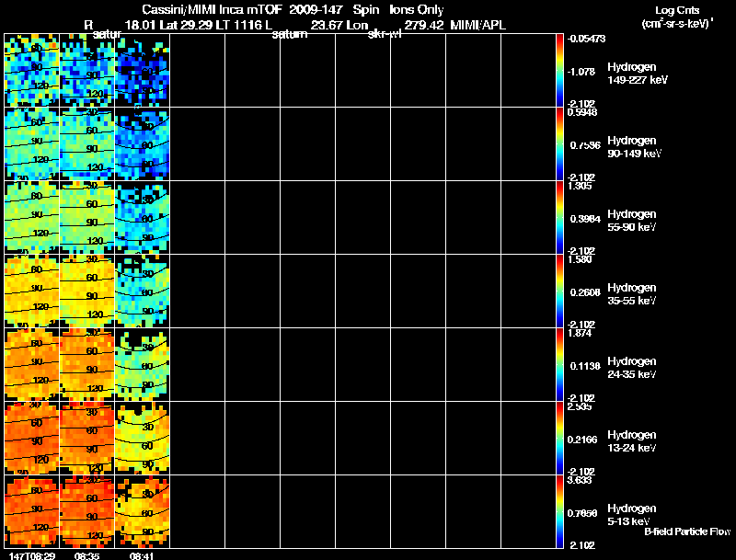Image resolution: width=736 pixels, height=560 pixels.
Task: Open the 13-24 keV panel at 08:29
Action: (31, 439)
